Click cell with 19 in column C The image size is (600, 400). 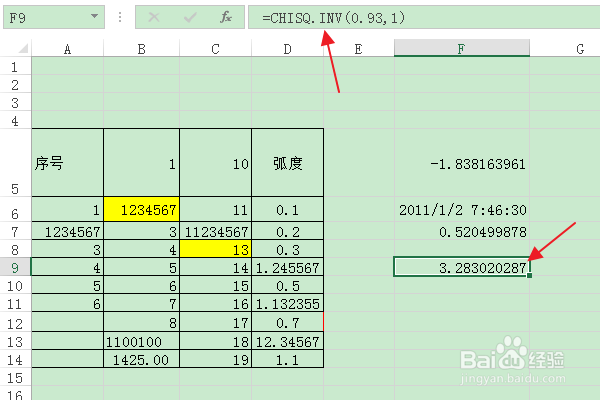pyautogui.click(x=215, y=359)
